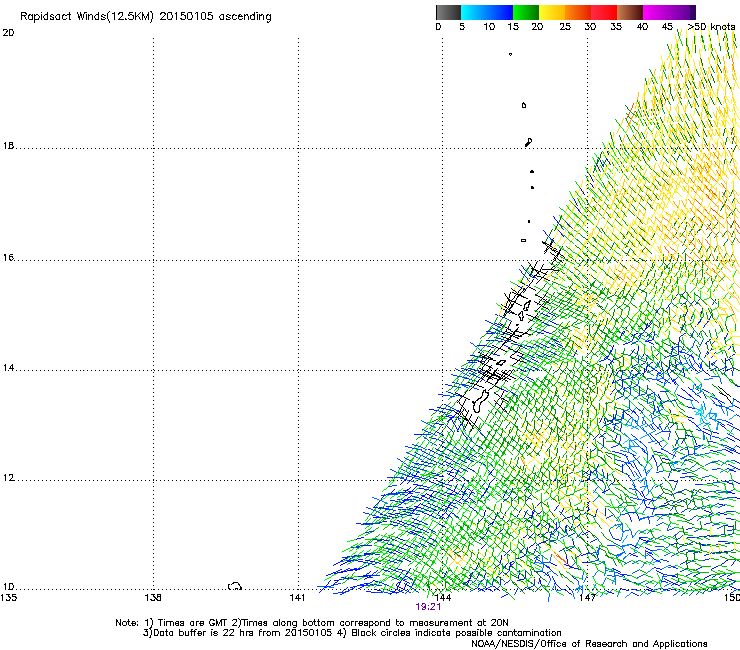This screenshot has height=650, width=740.
Task: Click the "141" longitude label
Action: coord(297,598)
